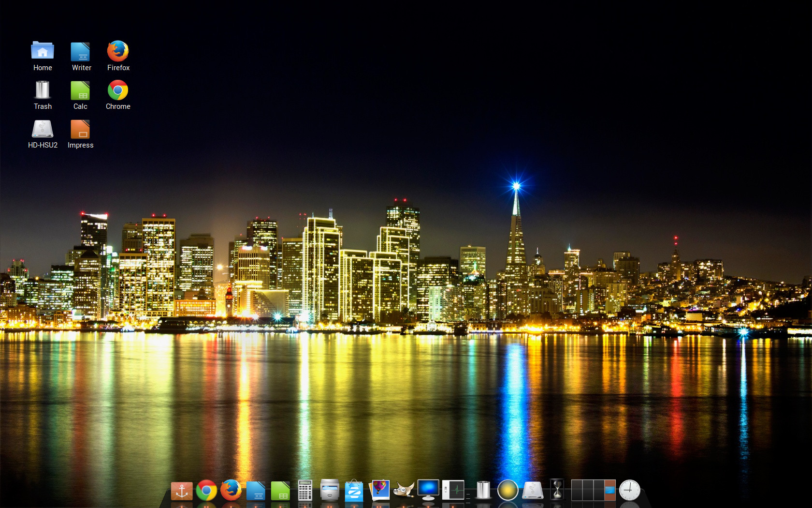
Task: Open Chrome from the desktop shortcut
Action: [x=118, y=90]
